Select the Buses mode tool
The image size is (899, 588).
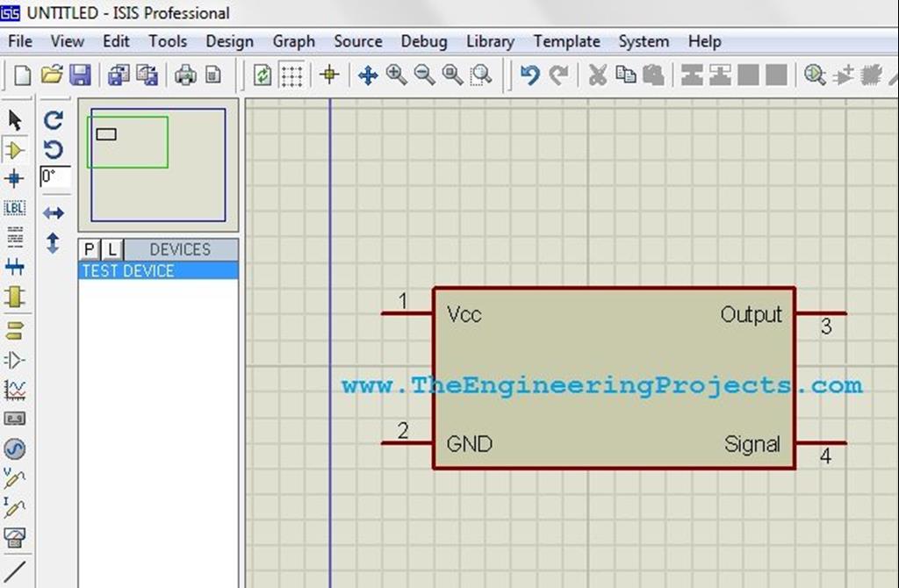click(x=14, y=267)
